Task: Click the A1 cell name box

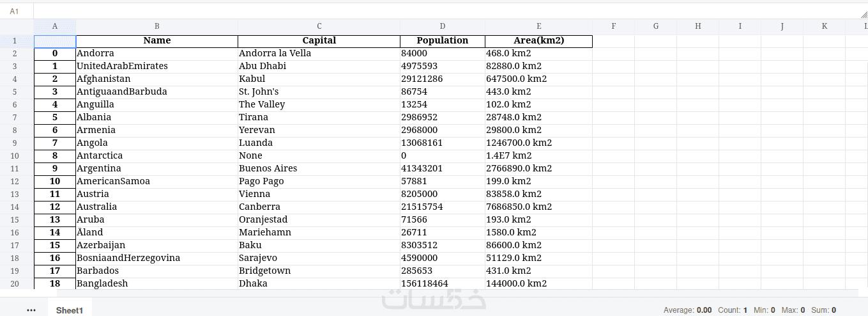Action: pyautogui.click(x=15, y=12)
